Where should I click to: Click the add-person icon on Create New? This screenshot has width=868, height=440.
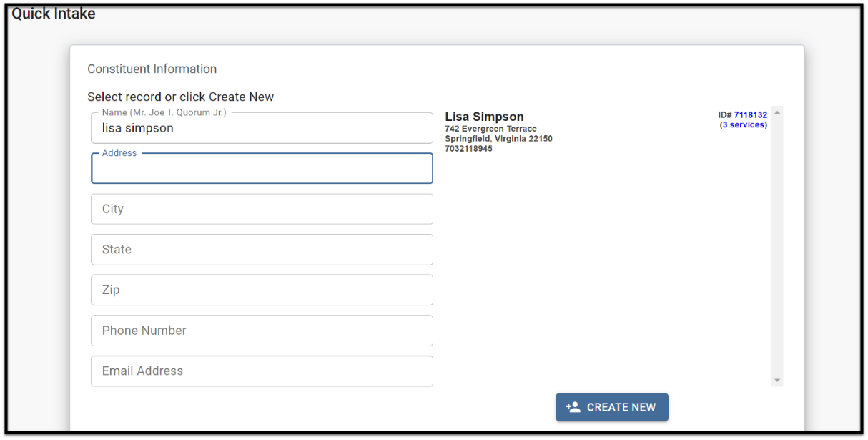click(x=573, y=407)
